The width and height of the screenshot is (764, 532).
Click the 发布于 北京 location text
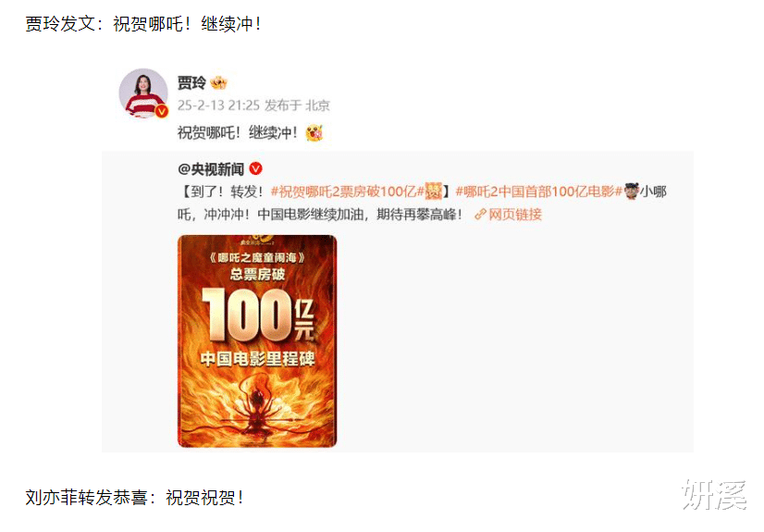coord(297,105)
